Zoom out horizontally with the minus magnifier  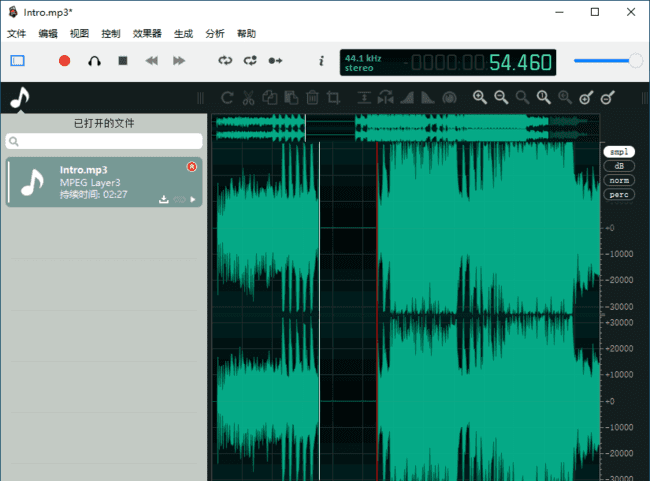coord(501,98)
